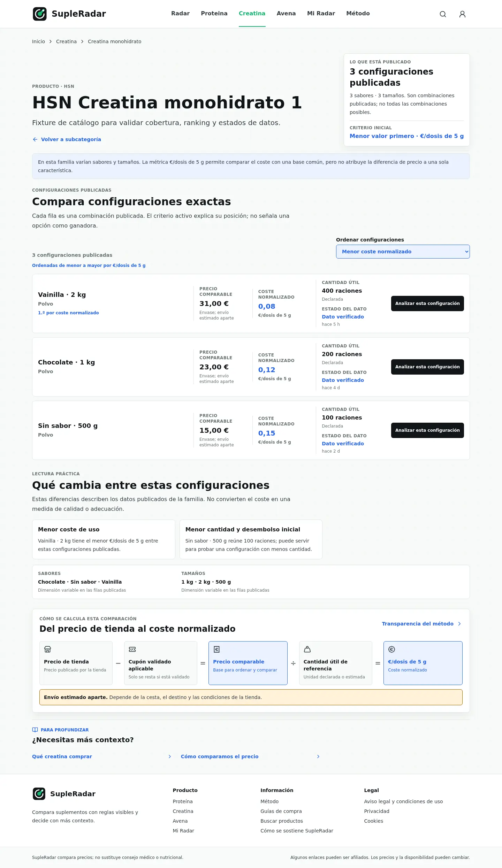The width and height of the screenshot is (502, 868).
Task: Open the user account icon
Action: (x=462, y=14)
